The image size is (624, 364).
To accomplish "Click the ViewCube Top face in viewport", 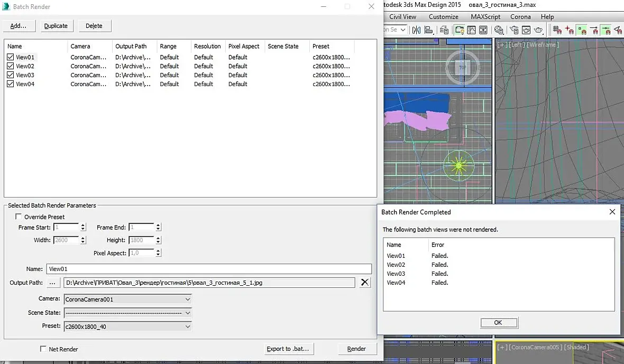I will coord(462,68).
